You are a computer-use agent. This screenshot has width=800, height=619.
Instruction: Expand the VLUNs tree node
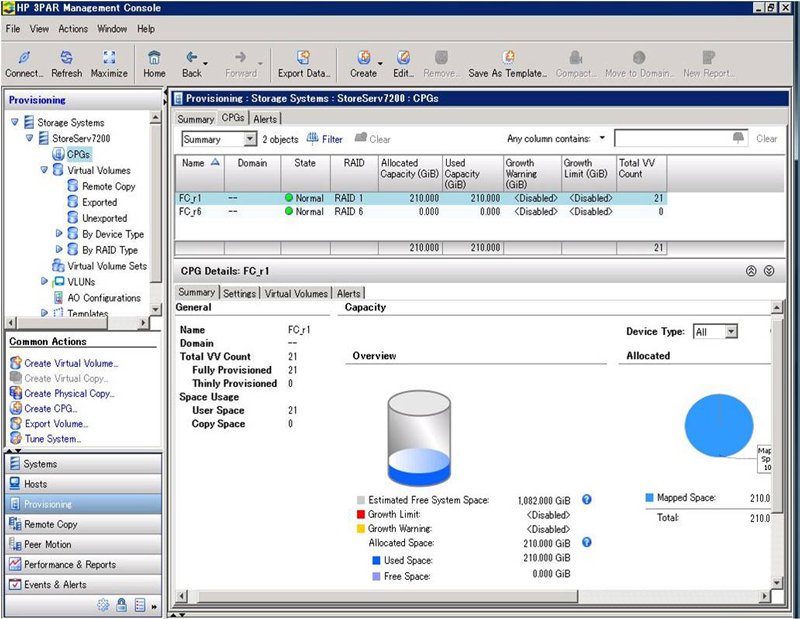(x=44, y=281)
